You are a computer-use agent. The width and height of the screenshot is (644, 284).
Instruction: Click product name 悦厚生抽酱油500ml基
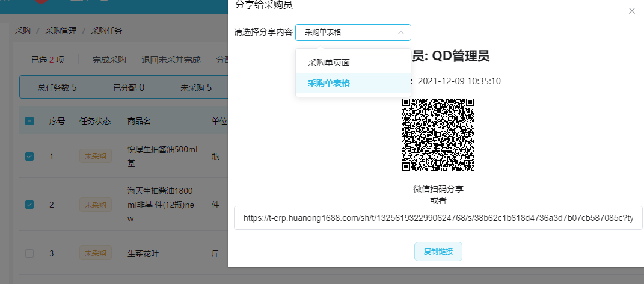point(162,156)
